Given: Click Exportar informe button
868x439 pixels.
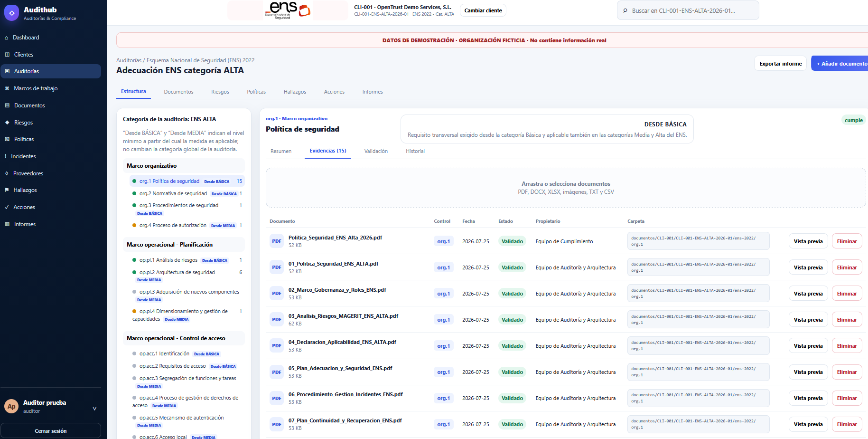Looking at the screenshot, I should [780, 64].
